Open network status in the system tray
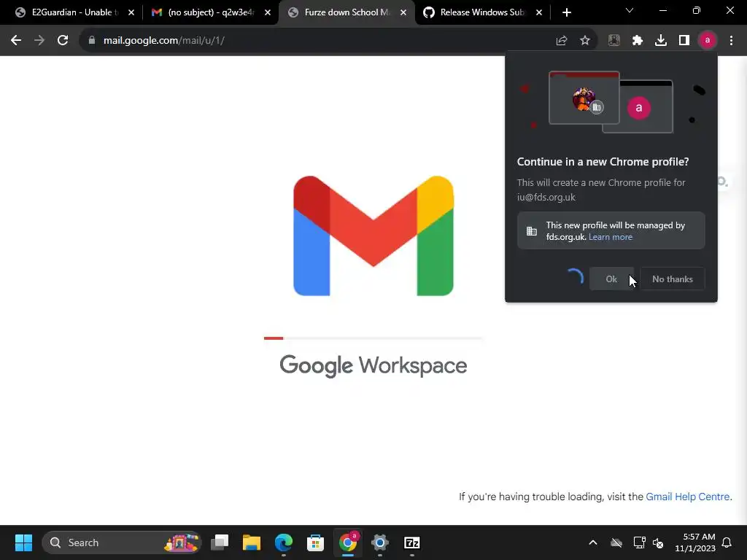Screen dimensions: 747x560 (x=639, y=542)
